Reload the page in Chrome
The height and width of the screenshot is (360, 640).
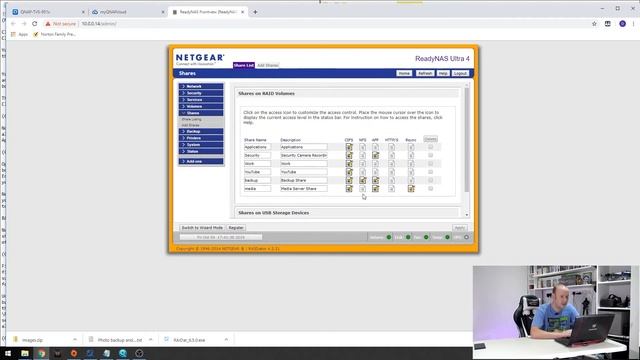[35, 24]
